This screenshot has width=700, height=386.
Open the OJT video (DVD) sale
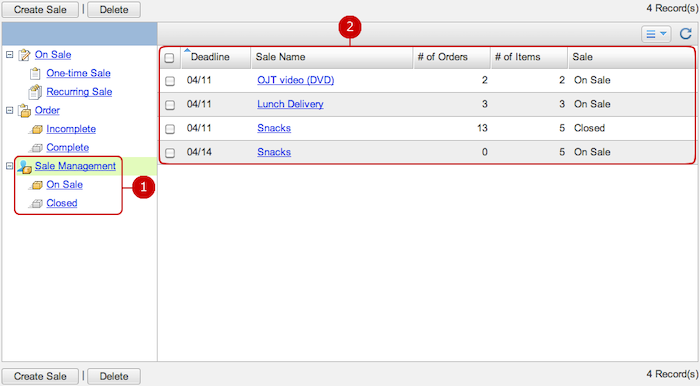(296, 80)
